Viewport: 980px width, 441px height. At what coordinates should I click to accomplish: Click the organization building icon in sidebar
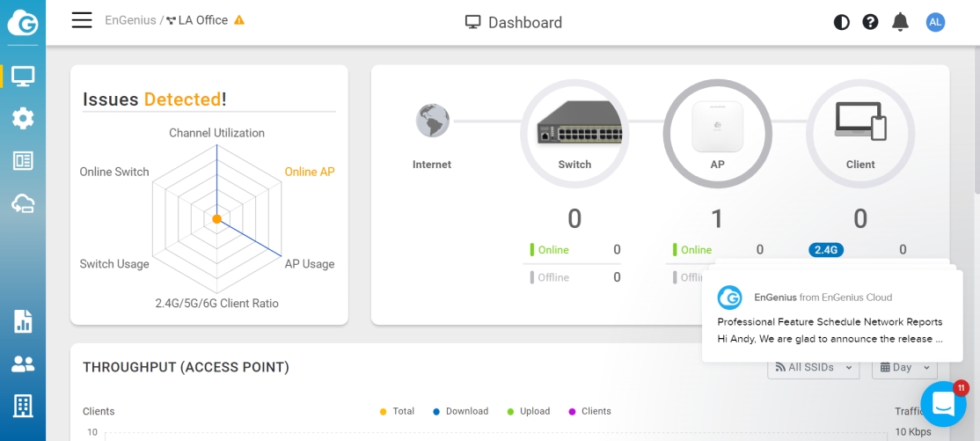tap(23, 406)
